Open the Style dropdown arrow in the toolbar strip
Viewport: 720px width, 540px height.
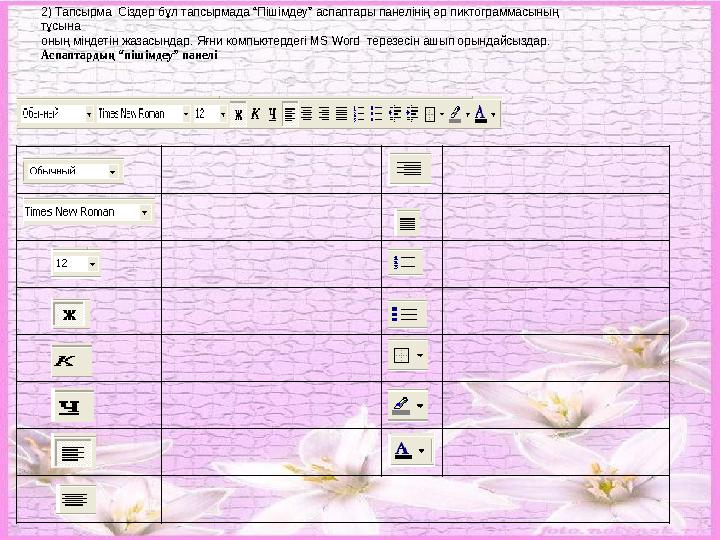pyautogui.click(x=89, y=114)
